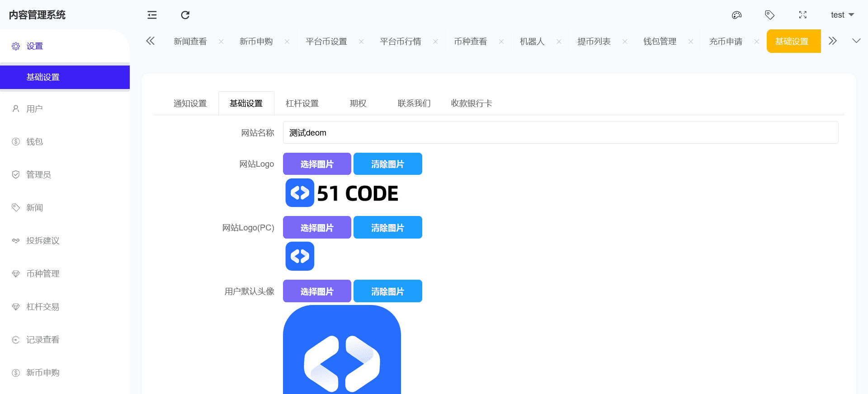
Task: Close the 新闻查看 tab
Action: [x=221, y=42]
